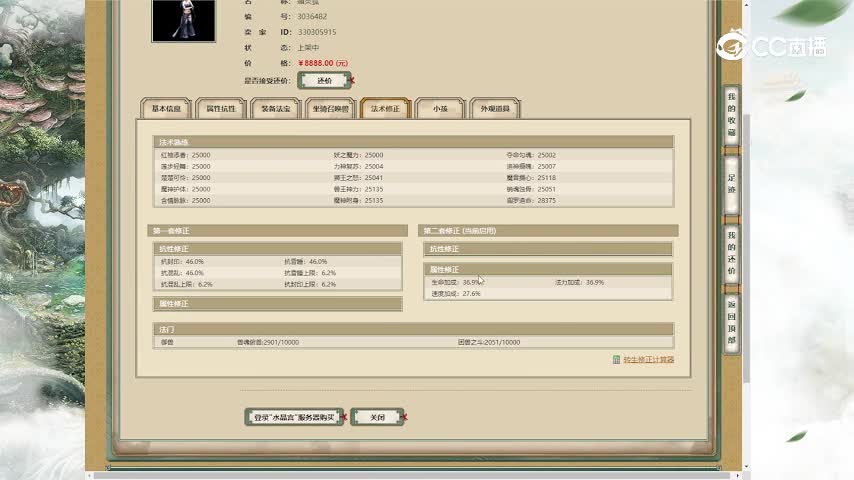Open the 属性抗性 tab
This screenshot has width=854, height=480.
tap(221, 108)
